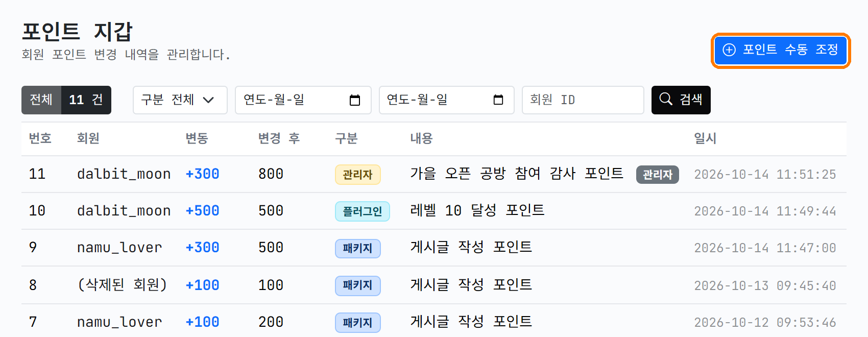Click the end date 연도-월-일 field

pos(446,100)
